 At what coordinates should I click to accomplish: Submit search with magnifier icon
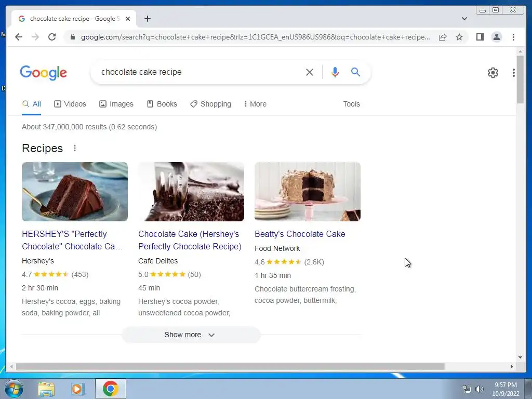click(x=355, y=72)
